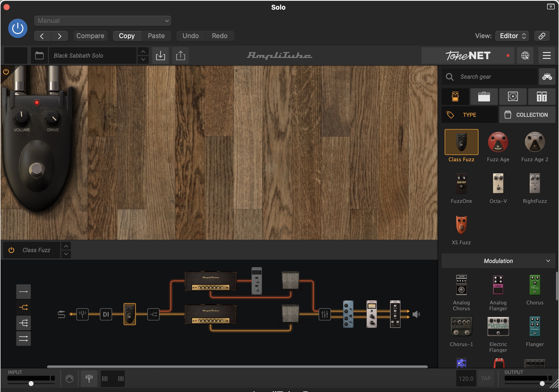This screenshot has width=559, height=392.
Task: Step to previous preset with up chevron
Action: 143,52
